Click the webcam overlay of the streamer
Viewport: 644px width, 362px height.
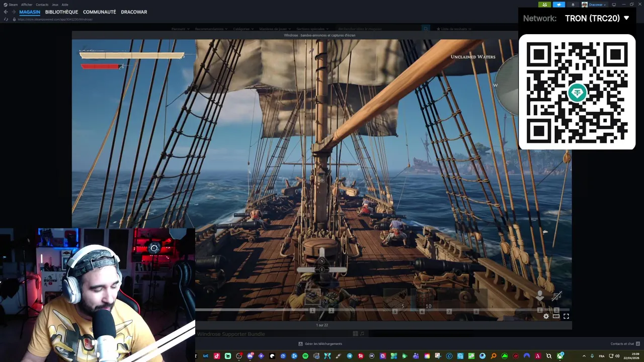(98, 295)
